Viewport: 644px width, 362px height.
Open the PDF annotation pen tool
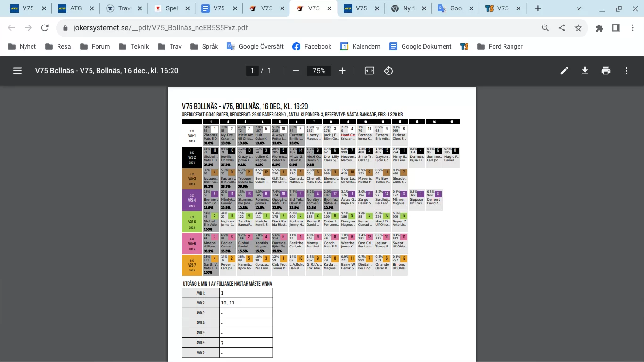564,71
